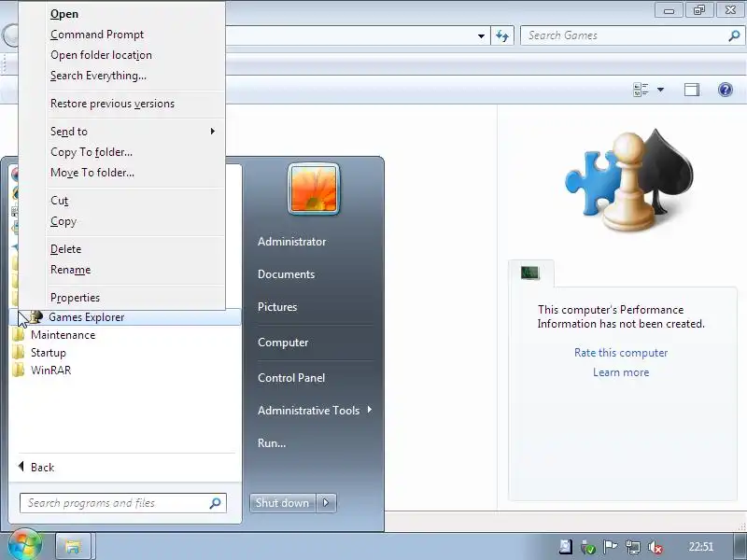
Task: Click the Games artwork with the pawn and spade
Action: [x=629, y=180]
